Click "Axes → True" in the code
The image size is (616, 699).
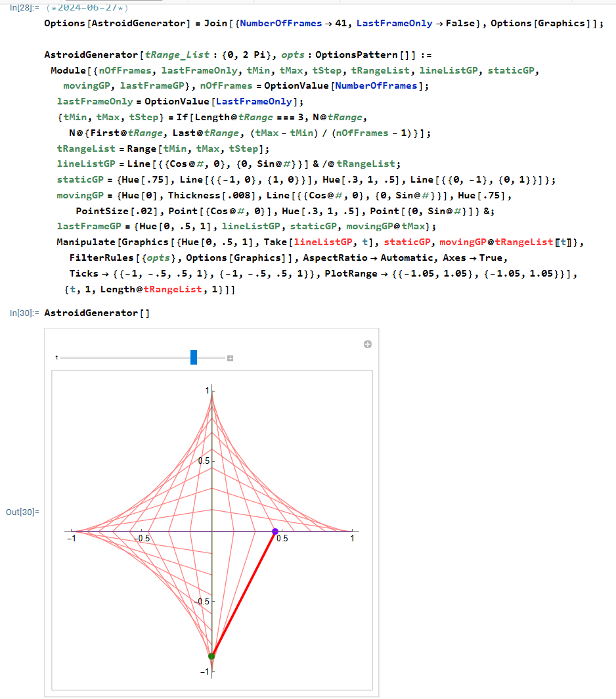pyautogui.click(x=472, y=258)
